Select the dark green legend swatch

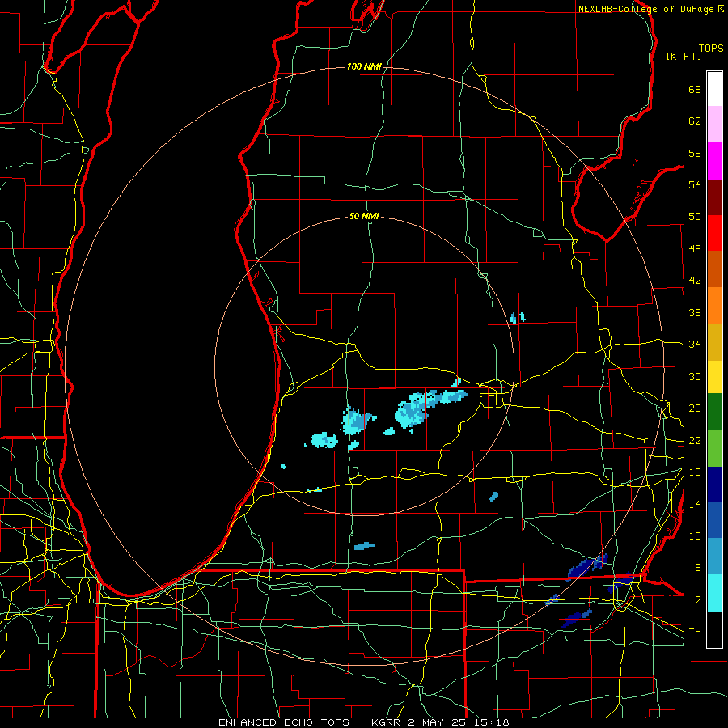(714, 412)
